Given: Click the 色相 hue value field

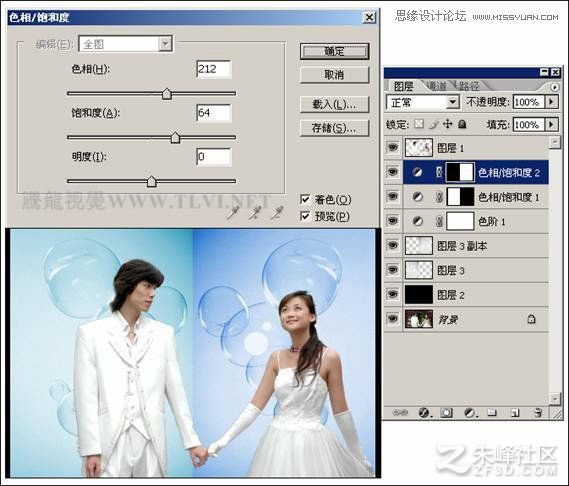Looking at the screenshot, I should pyautogui.click(x=213, y=69).
